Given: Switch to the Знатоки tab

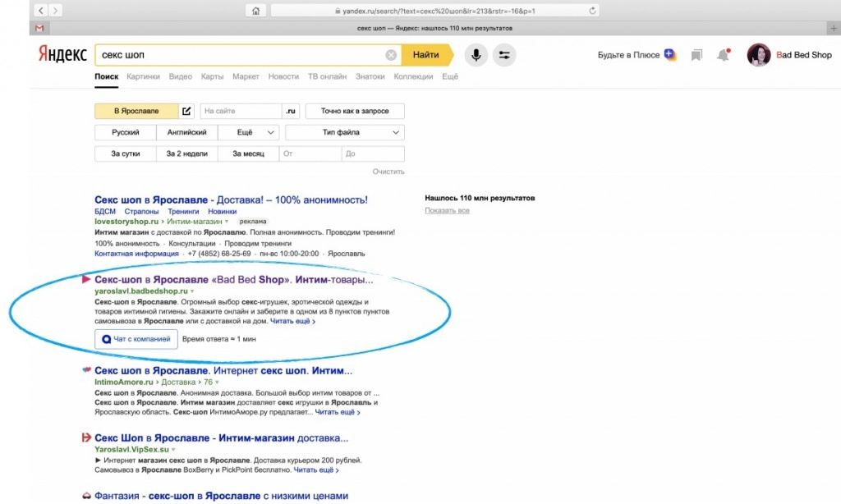Looking at the screenshot, I should [370, 76].
